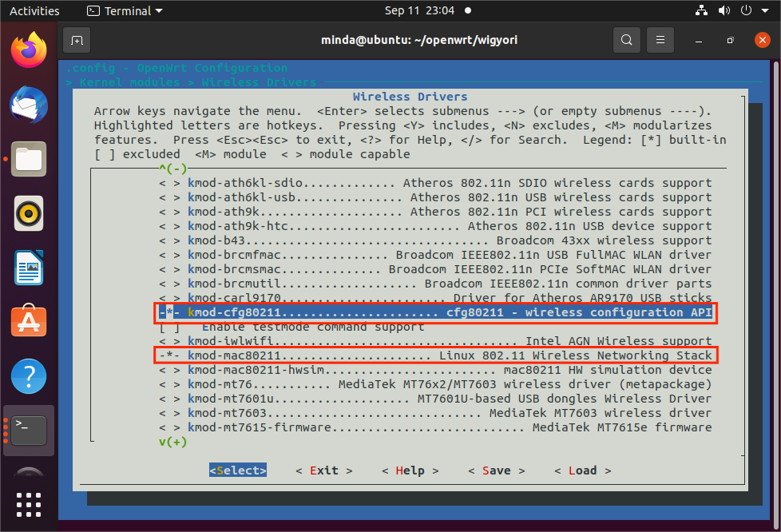
Task: Open the Files manager dock icon
Action: [x=29, y=160]
